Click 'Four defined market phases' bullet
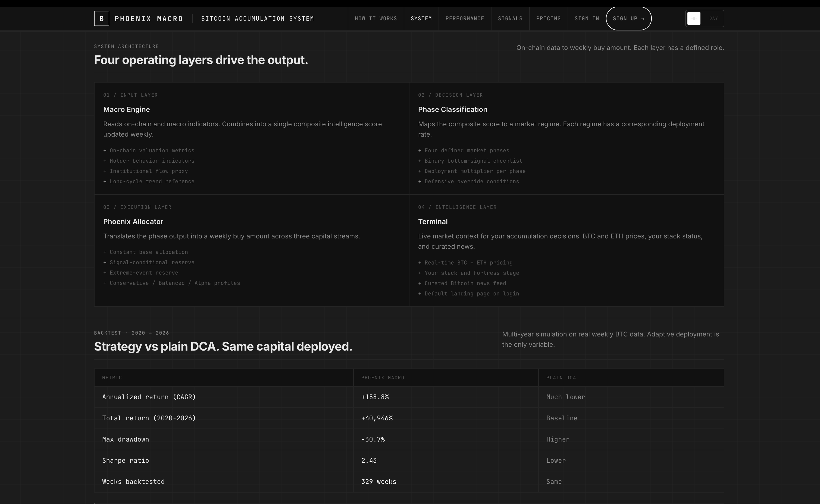Image resolution: width=820 pixels, height=504 pixels. [x=464, y=151]
